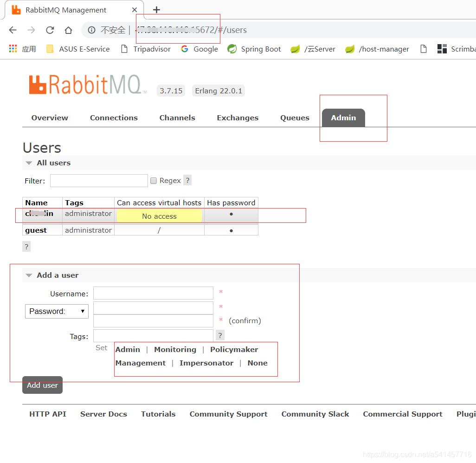This screenshot has height=463, width=476.
Task: Go to browser home page icon
Action: 68,30
